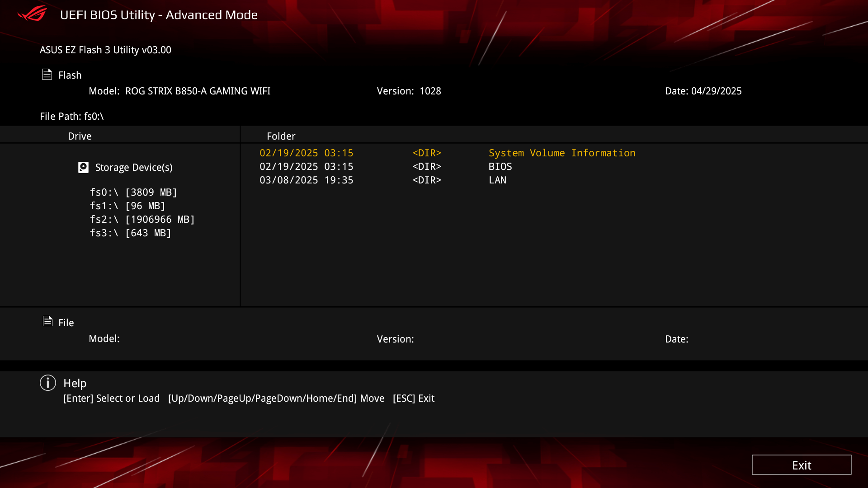Click the File section label
Image resolution: width=868 pixels, height=488 pixels.
click(x=66, y=323)
